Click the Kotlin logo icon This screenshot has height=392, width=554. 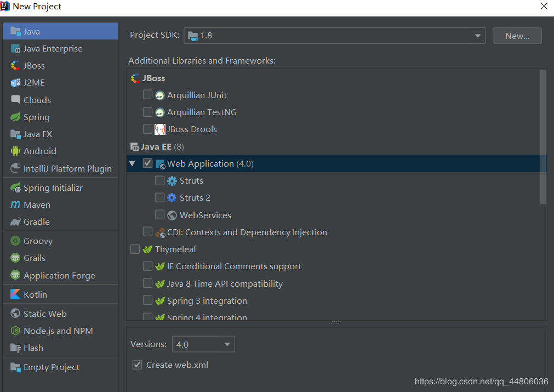click(15, 294)
